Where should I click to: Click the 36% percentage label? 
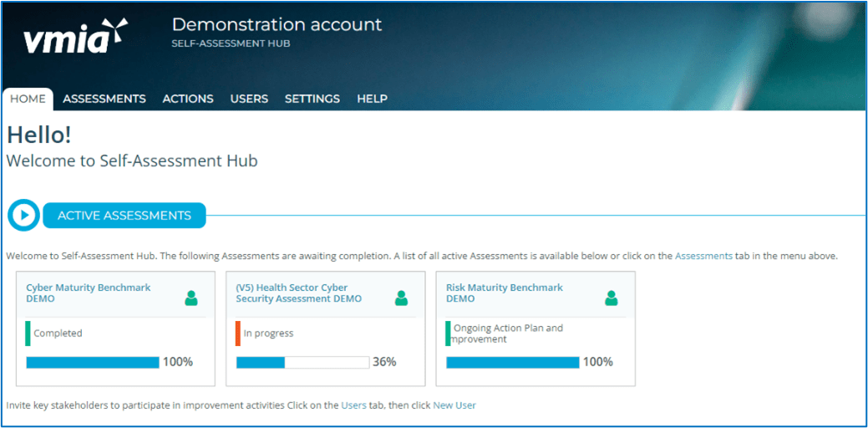[384, 362]
